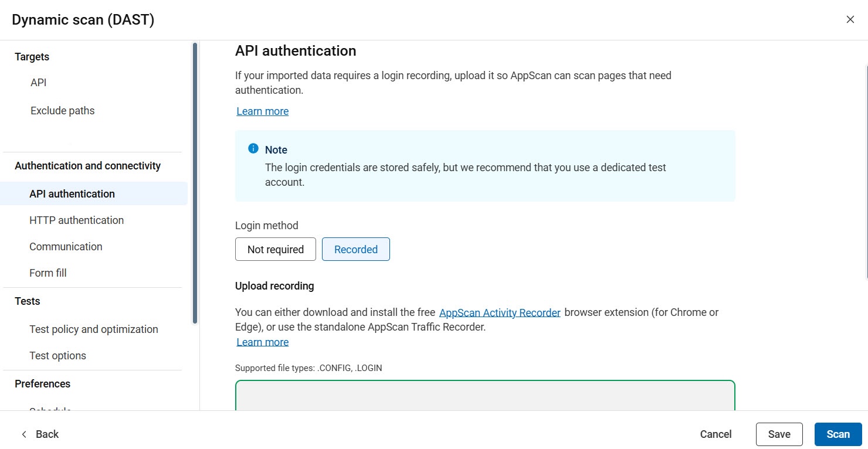Screen dimensions: 868x449
Task: Select the Recorded login method
Action: [x=355, y=249]
